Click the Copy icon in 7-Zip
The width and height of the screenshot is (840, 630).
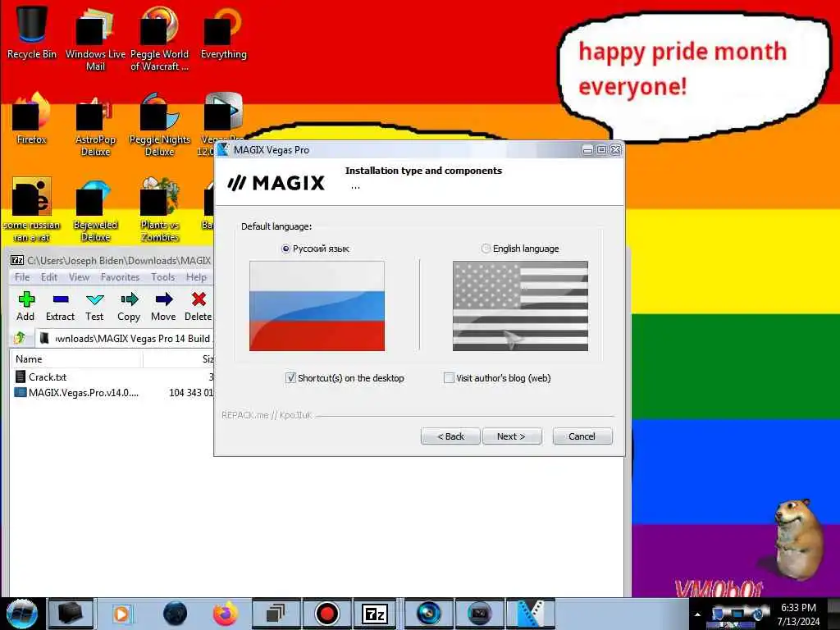click(129, 307)
